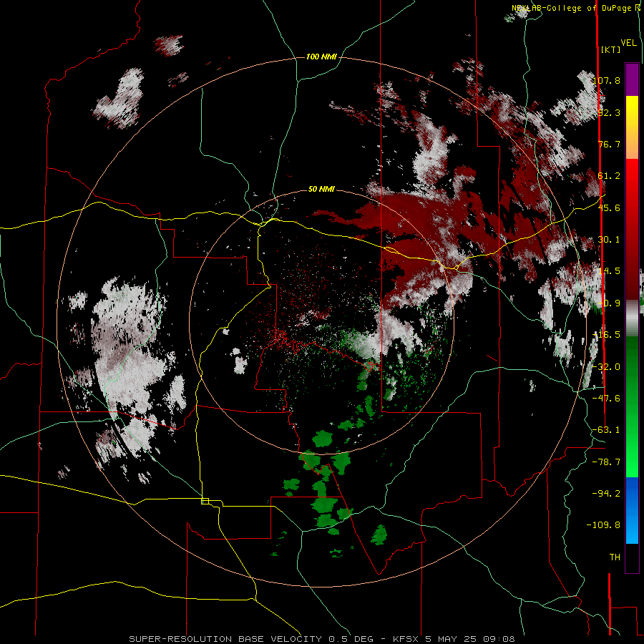The image size is (644, 644).
Task: Click the purple segment of the color bar
Action: pos(632,79)
